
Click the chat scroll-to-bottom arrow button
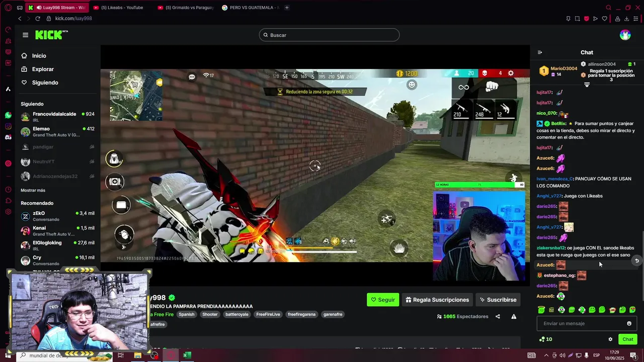click(x=637, y=260)
